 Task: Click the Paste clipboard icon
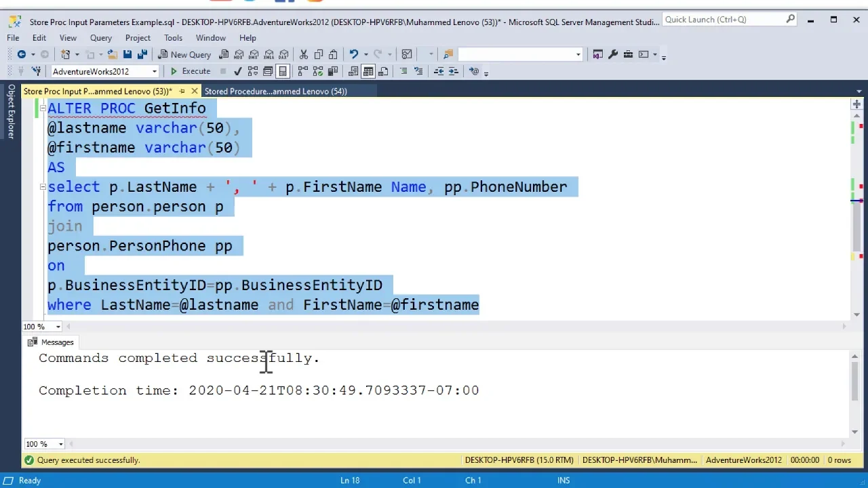pyautogui.click(x=333, y=54)
